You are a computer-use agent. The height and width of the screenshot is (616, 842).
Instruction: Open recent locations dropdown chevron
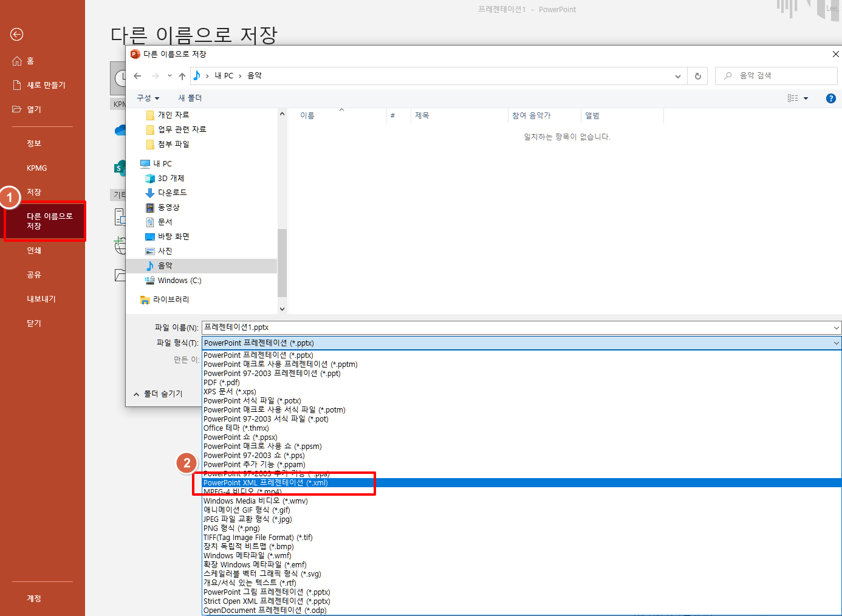click(169, 76)
